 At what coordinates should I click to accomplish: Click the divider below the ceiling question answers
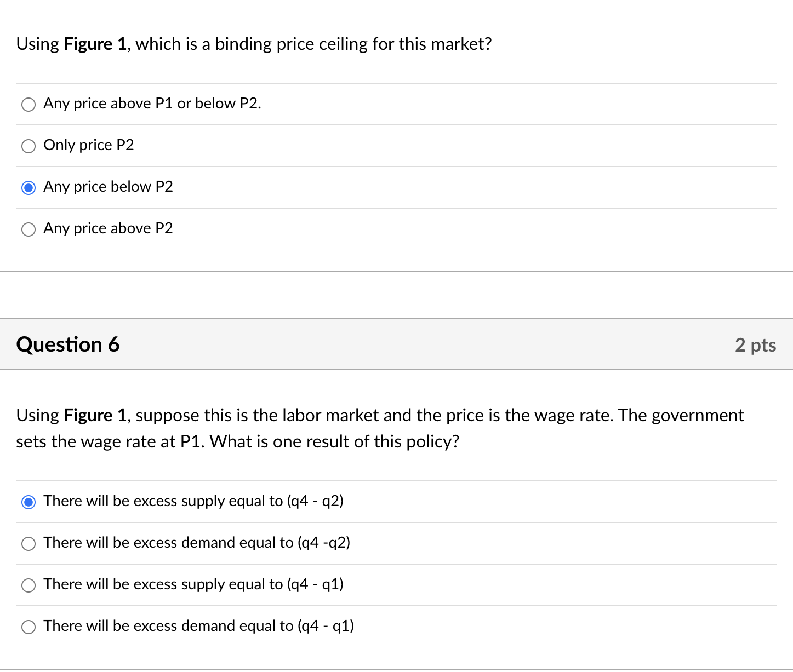point(396,269)
